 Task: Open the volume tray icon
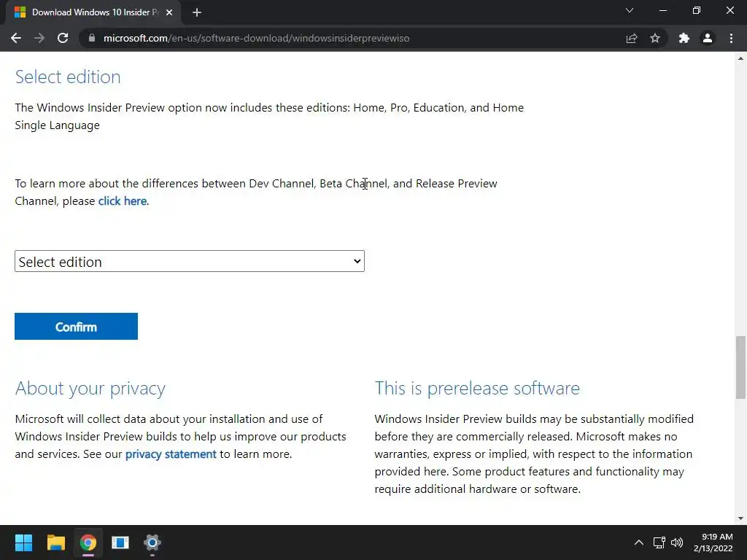(x=676, y=542)
